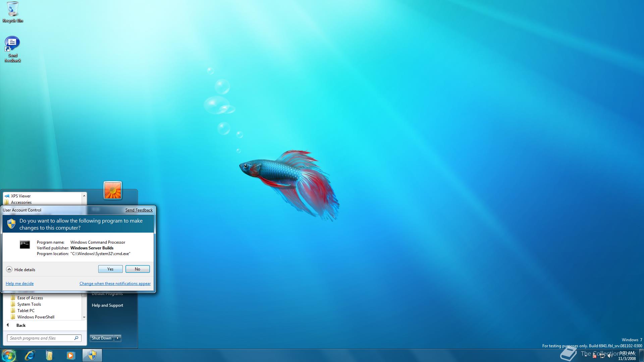Select the User Account Control taskbar shield
Viewport: 644px width, 362px height.
(x=92, y=355)
